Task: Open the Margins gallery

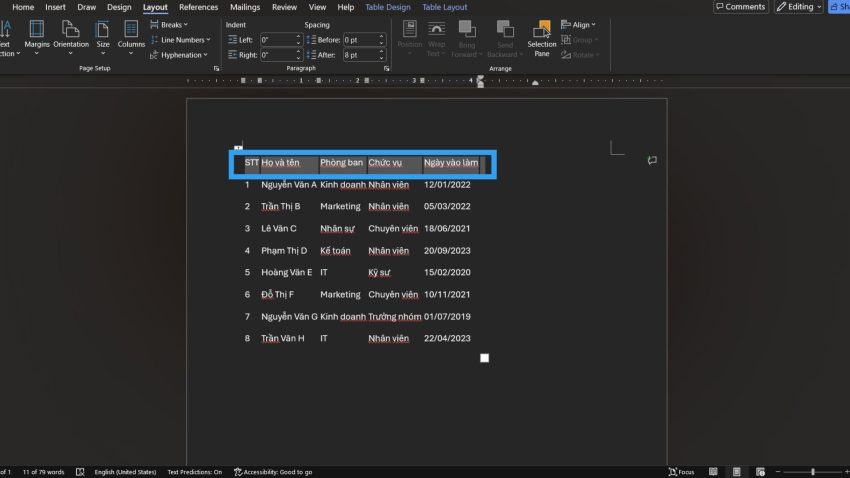Action: (37, 37)
